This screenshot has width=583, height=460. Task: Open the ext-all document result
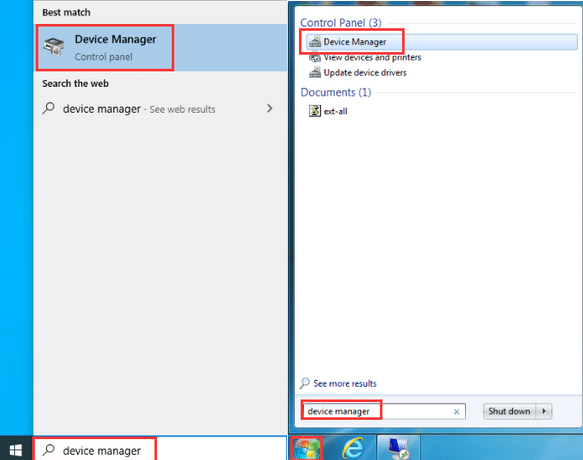[x=328, y=111]
